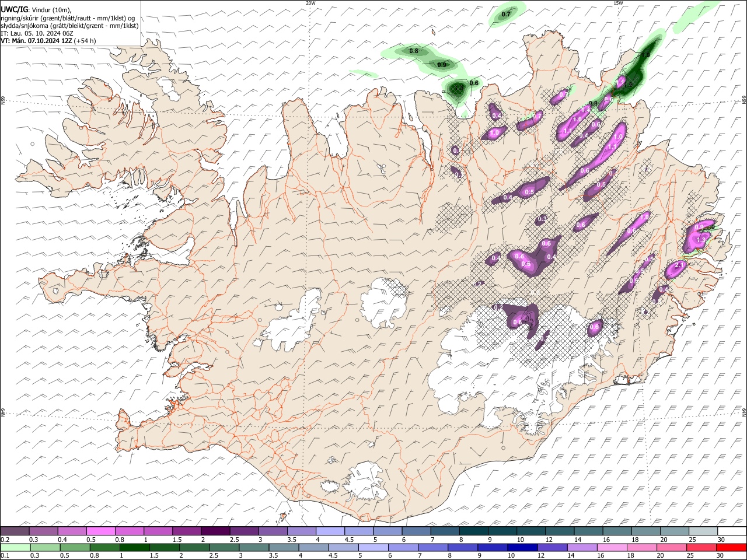The height and width of the screenshot is (560, 747).
Task: Pick the light pink 16 swatch in lower legend
Action: (x=612, y=547)
